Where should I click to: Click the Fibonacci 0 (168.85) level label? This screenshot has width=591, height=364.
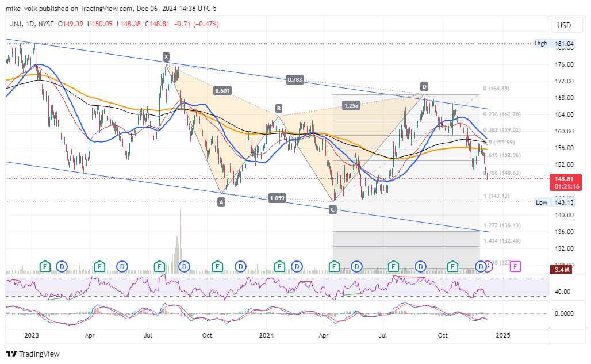point(496,89)
